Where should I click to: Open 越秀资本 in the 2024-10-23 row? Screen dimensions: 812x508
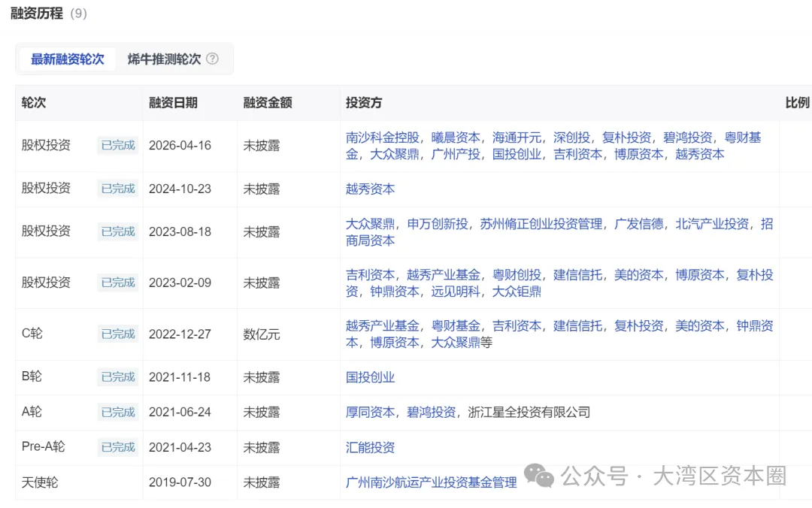pos(370,189)
